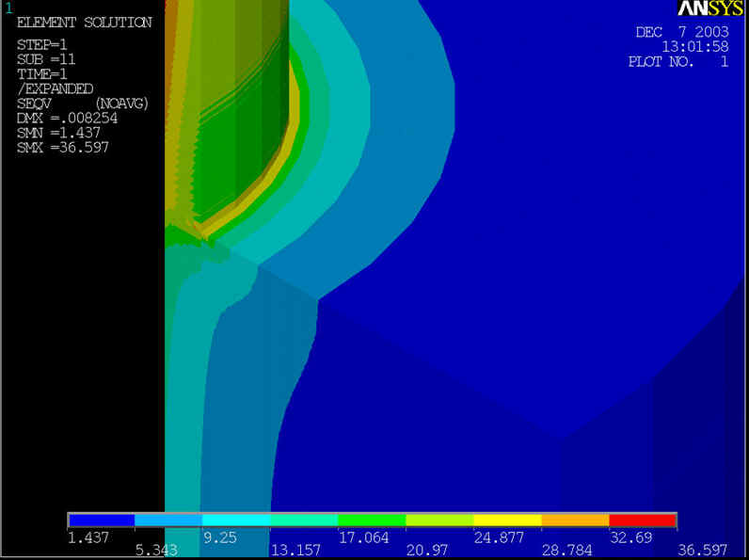Click the ELEMENT SOLUTION title text
This screenshot has height=560, width=749.
[85, 23]
